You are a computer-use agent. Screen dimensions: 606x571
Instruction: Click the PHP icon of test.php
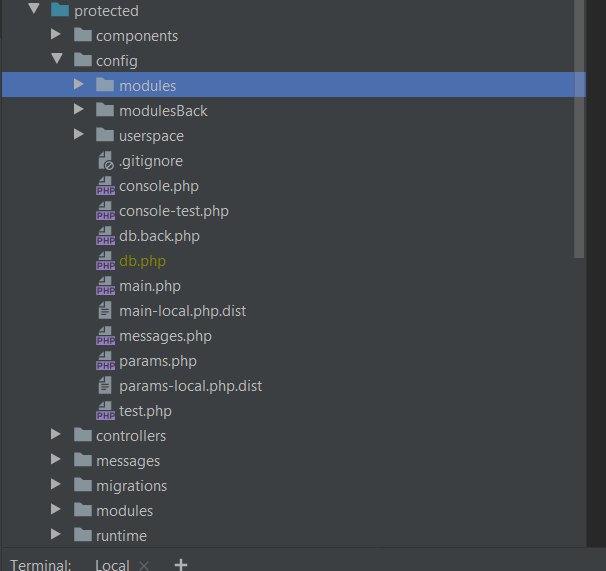point(106,411)
